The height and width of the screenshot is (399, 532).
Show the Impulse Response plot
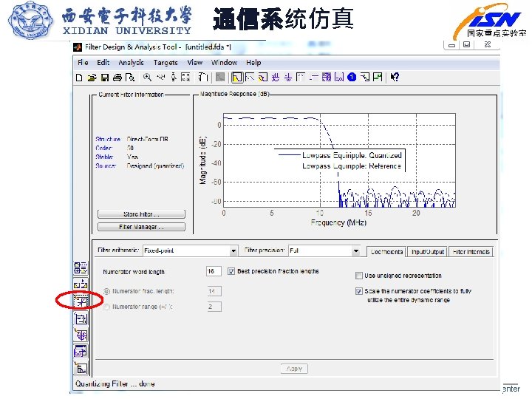[301, 78]
